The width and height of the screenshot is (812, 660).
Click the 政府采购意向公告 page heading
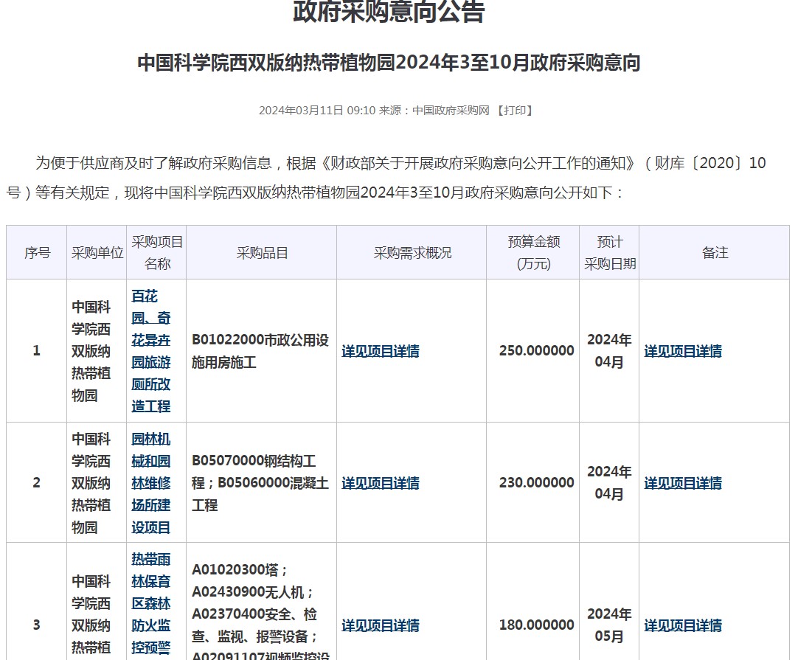point(389,11)
